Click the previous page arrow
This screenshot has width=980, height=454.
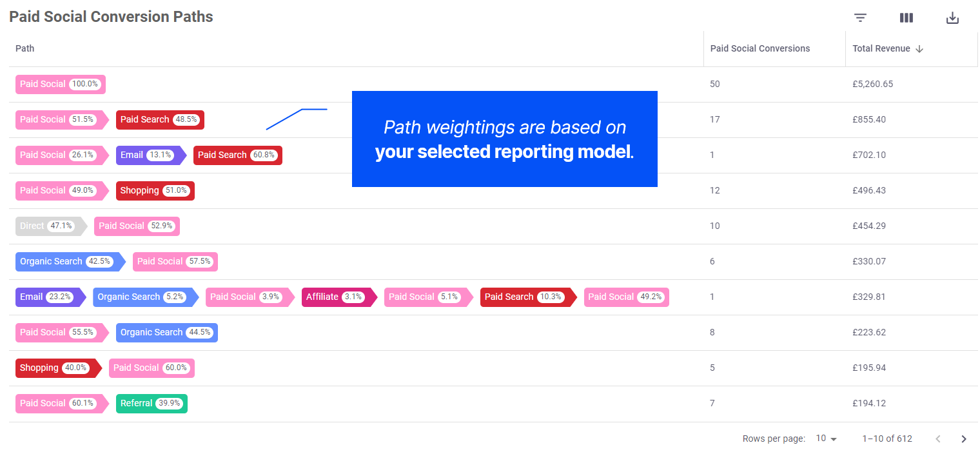pos(938,439)
